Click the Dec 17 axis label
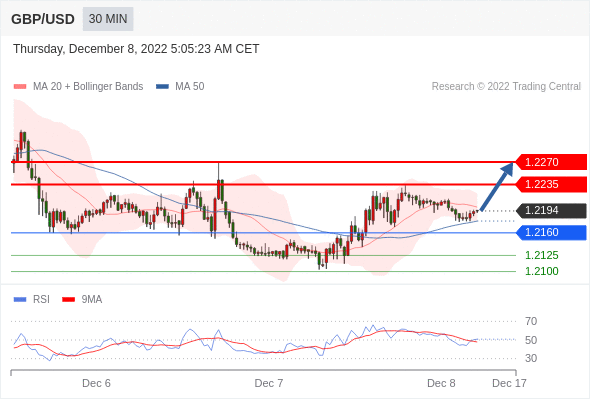The height and width of the screenshot is (400, 590). pyautogui.click(x=509, y=383)
